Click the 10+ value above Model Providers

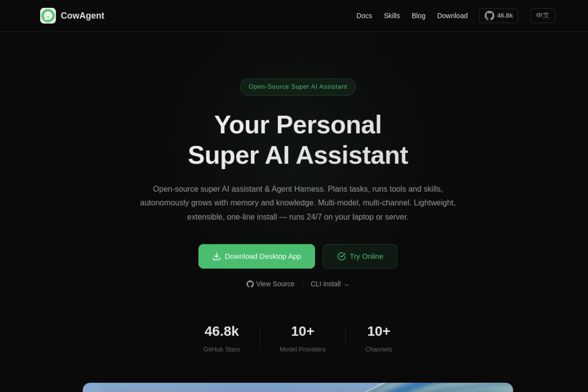click(303, 331)
